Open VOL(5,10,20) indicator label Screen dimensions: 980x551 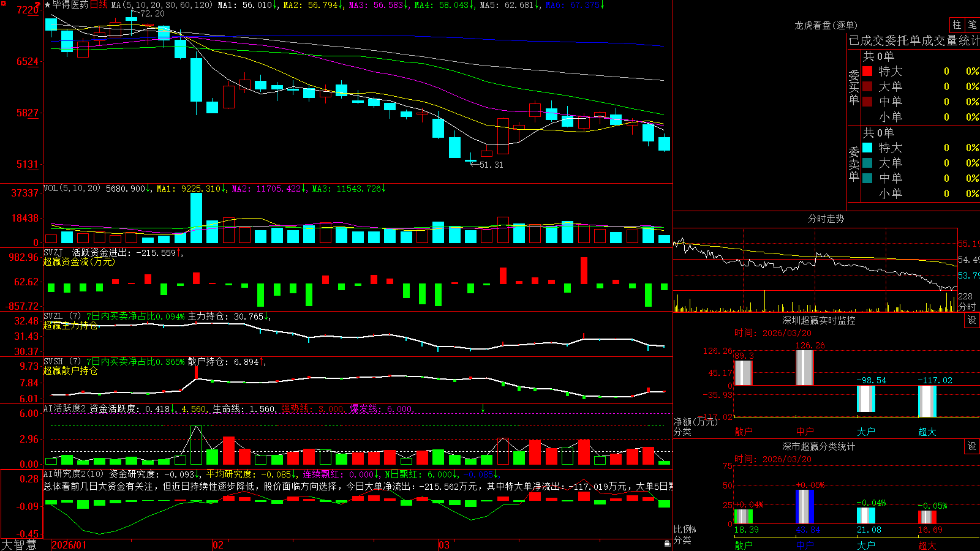(x=72, y=189)
